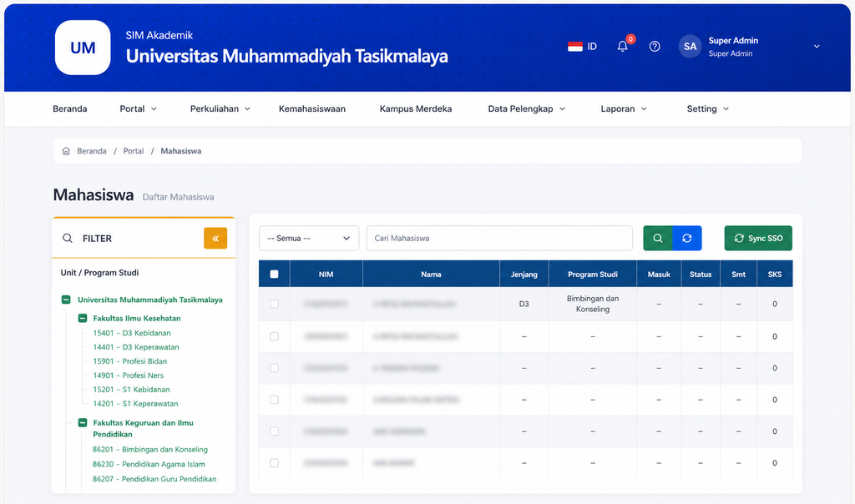Click the Bimbingan dan Konseling program cell
The width and height of the screenshot is (855, 504).
click(593, 304)
